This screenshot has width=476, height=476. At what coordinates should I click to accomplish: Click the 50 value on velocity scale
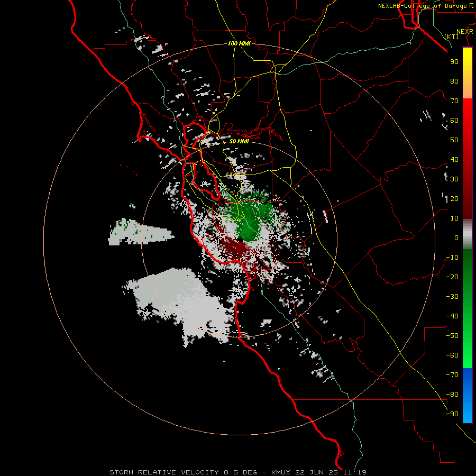(x=454, y=140)
